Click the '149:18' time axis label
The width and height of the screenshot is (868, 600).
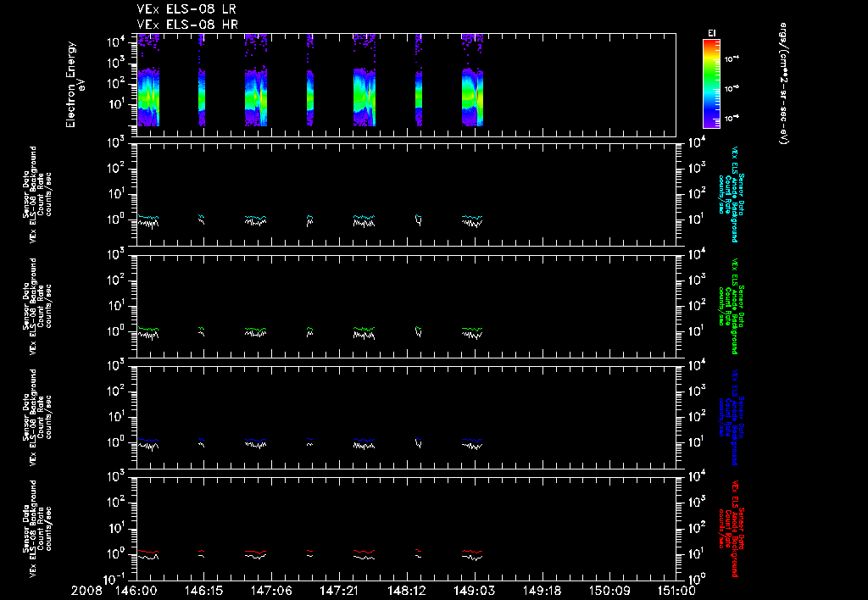click(542, 591)
